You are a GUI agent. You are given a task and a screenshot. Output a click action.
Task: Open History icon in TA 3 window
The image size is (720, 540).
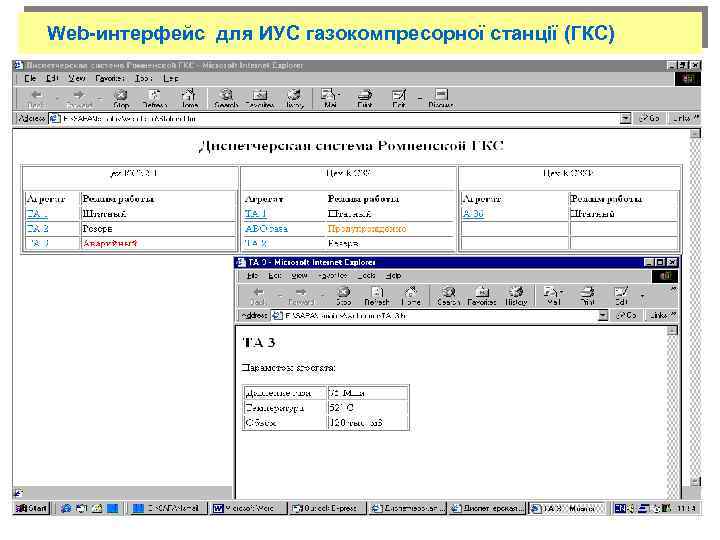click(516, 296)
